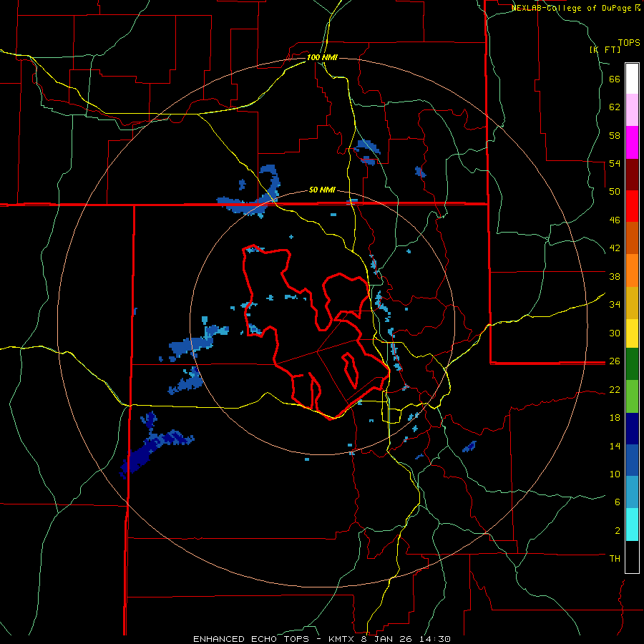
Task: Click the navy blue legend swatch
Action: (632, 429)
